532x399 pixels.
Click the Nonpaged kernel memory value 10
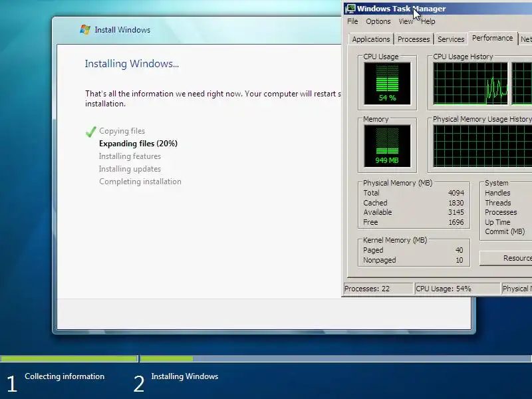460,260
